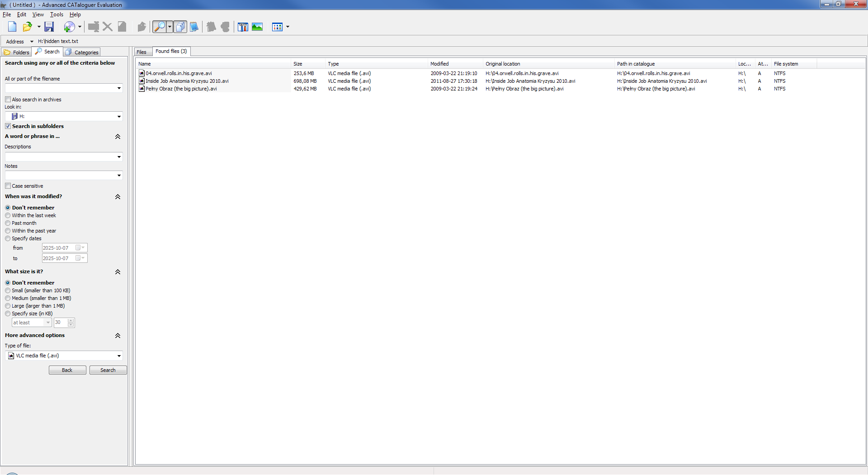The image size is (868, 475).
Task: Click the Search button
Action: tap(108, 370)
